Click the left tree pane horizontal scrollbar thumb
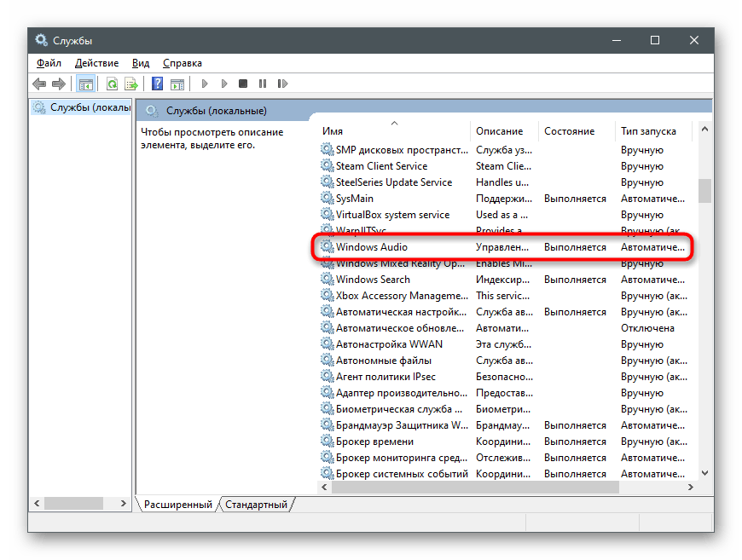This screenshot has height=560, width=742. 74,504
